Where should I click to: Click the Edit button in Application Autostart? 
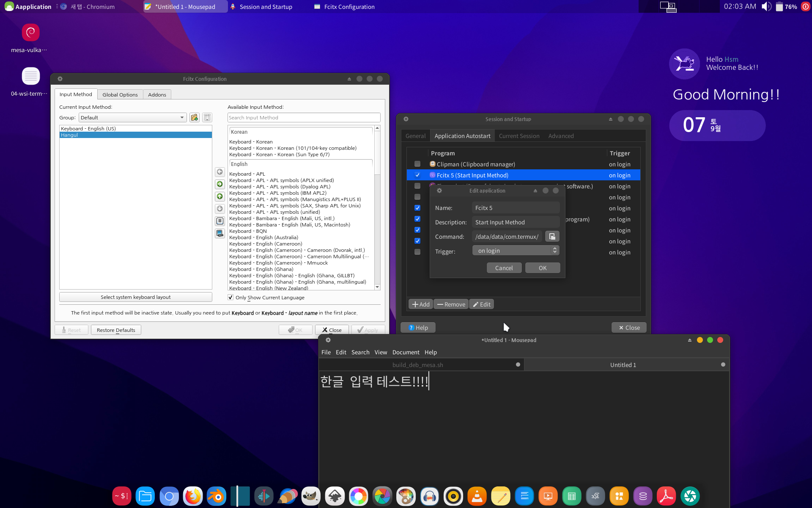481,304
